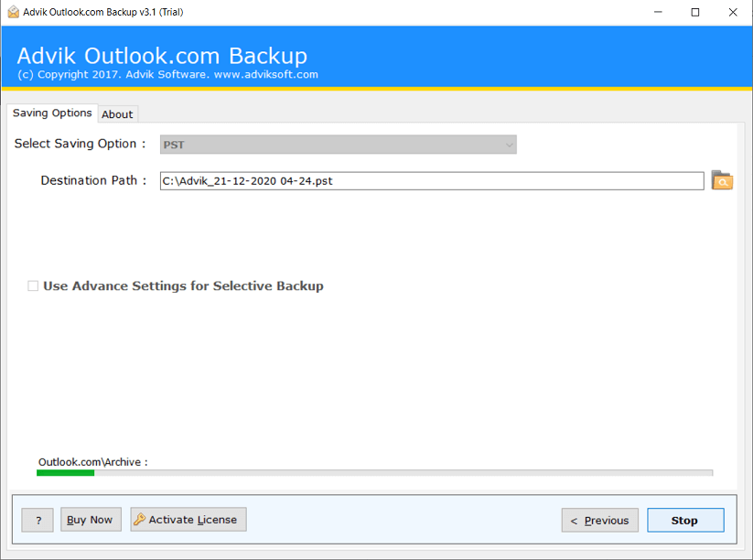Click the Buy Now button
This screenshot has width=753, height=560.
point(91,519)
